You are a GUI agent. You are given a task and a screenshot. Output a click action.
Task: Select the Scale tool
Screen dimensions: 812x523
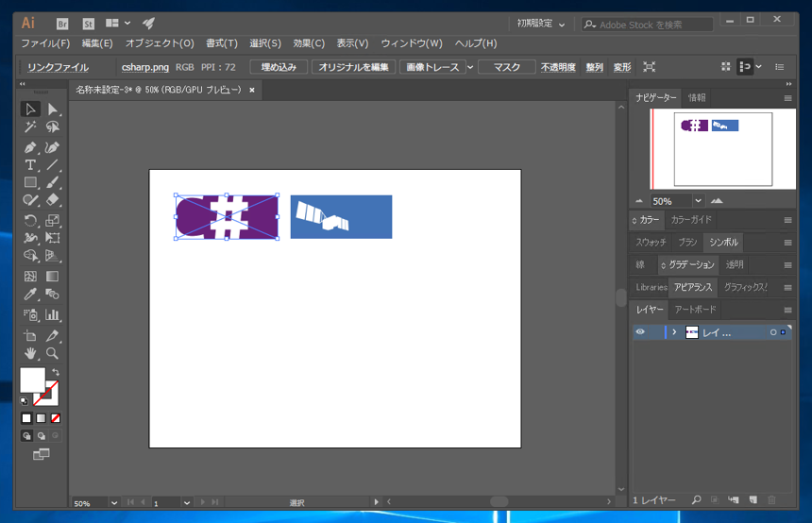pyautogui.click(x=52, y=221)
